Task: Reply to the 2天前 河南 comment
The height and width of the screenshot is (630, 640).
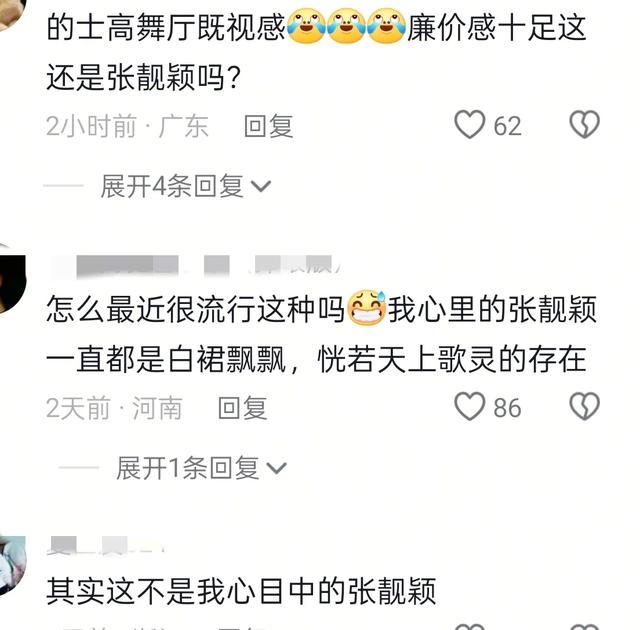Action: coord(243,408)
